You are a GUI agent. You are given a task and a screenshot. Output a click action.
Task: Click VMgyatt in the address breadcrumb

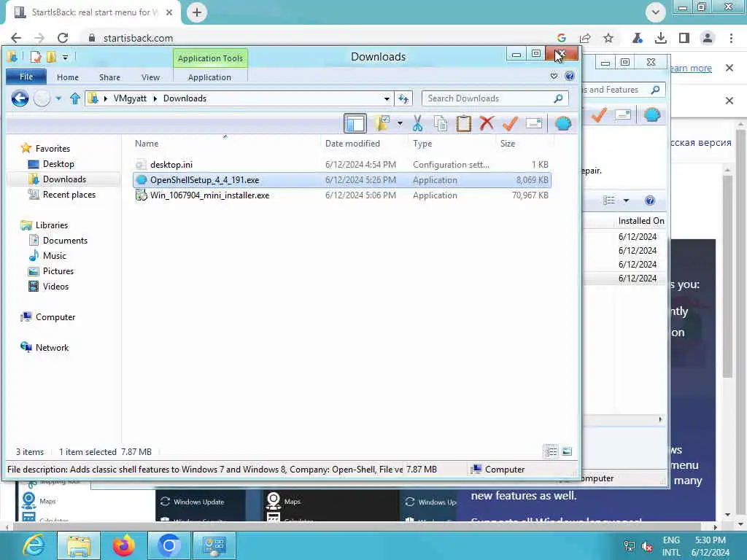click(130, 98)
